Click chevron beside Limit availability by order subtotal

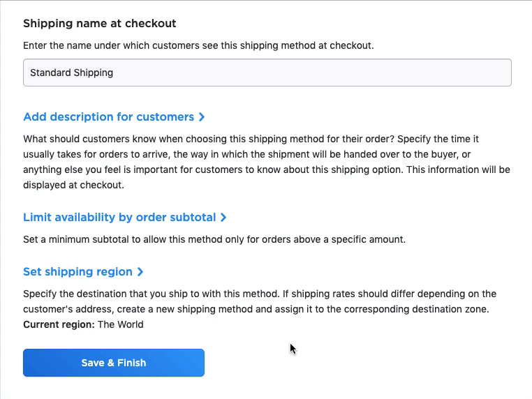tap(223, 218)
